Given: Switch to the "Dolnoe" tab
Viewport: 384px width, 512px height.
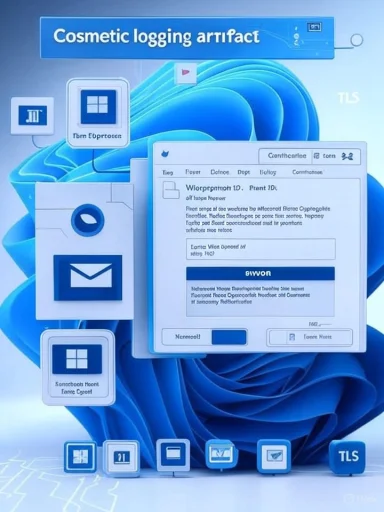Looking at the screenshot, I should (220, 172).
